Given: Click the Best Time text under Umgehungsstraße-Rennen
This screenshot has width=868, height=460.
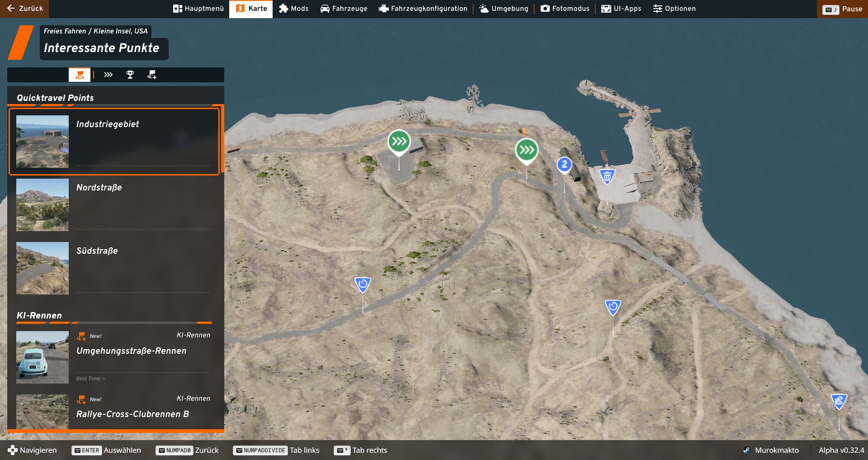Looking at the screenshot, I should coord(90,379).
